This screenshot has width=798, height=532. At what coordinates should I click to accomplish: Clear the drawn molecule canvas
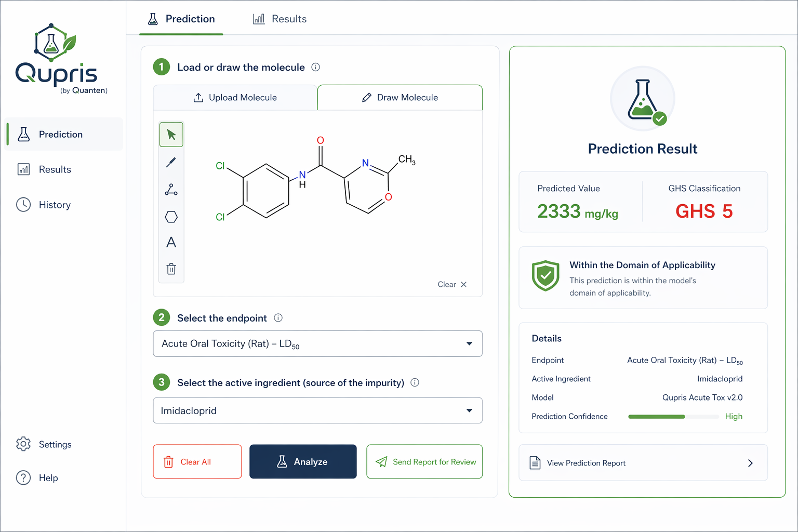point(452,284)
